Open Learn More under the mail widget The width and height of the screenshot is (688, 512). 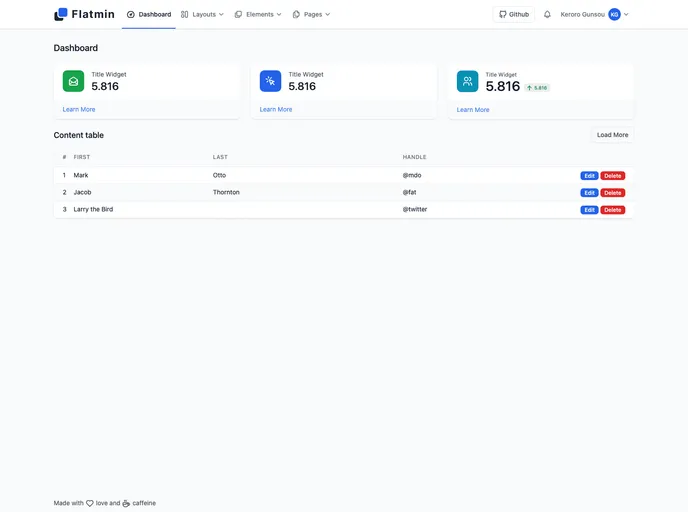(79, 109)
